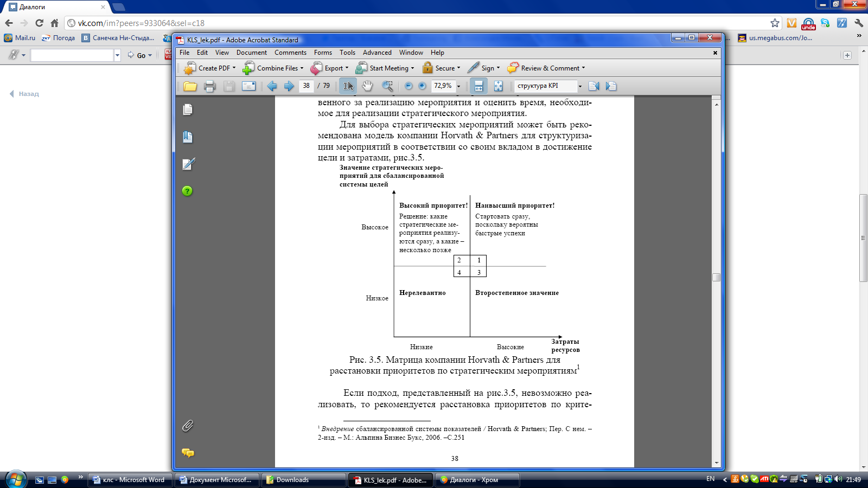Viewport: 868px width, 488px height.
Task: Fit one full page icon
Action: tap(498, 86)
